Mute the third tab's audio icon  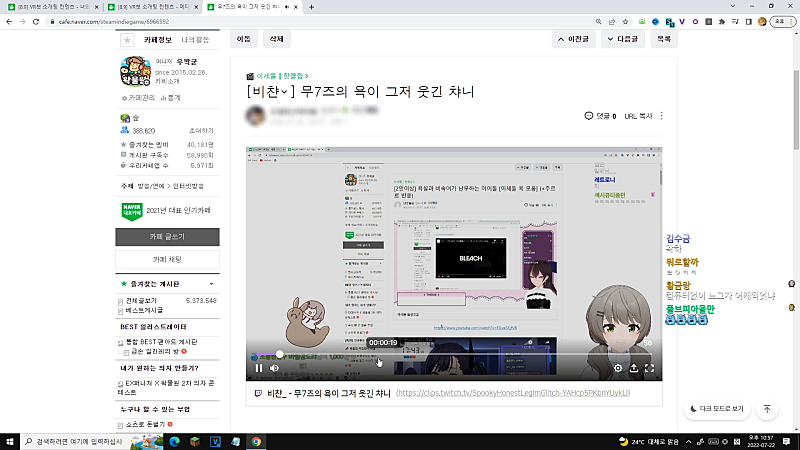pos(287,7)
